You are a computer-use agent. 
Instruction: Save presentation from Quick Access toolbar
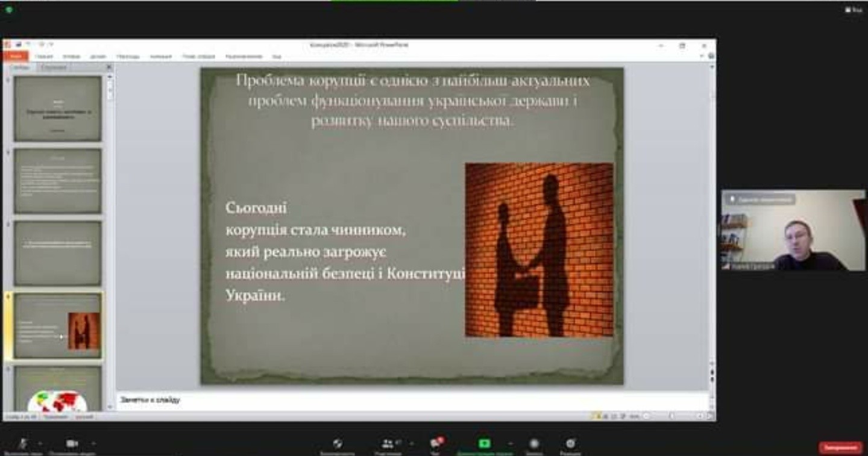(19, 45)
